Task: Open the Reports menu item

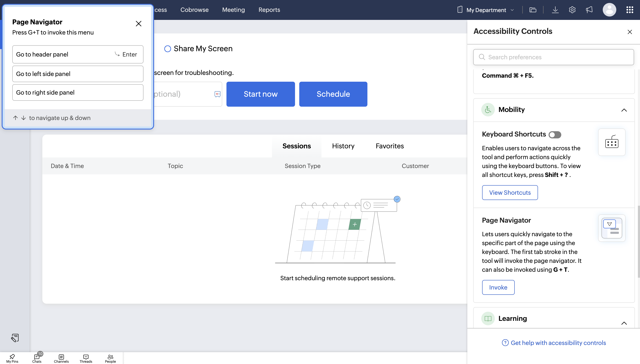Action: point(269,10)
